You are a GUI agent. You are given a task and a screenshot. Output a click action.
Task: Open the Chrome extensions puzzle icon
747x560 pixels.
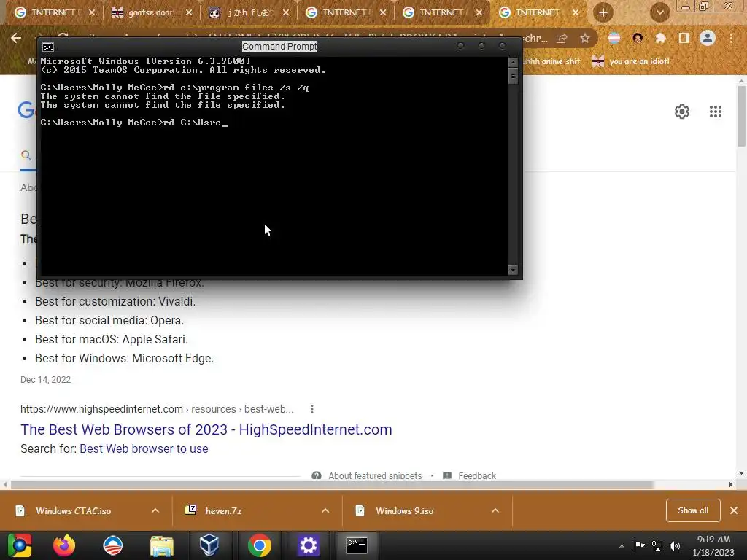[x=660, y=39]
